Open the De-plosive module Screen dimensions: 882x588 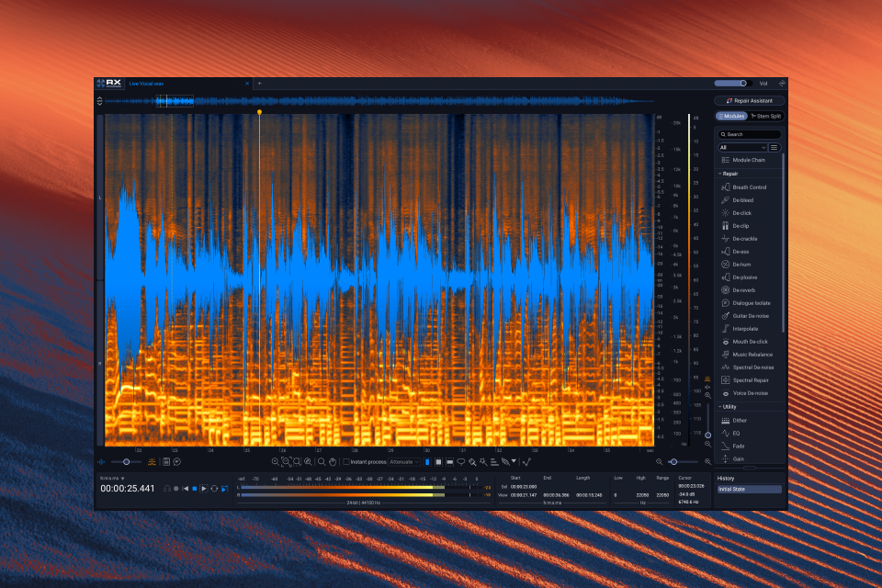pos(749,277)
